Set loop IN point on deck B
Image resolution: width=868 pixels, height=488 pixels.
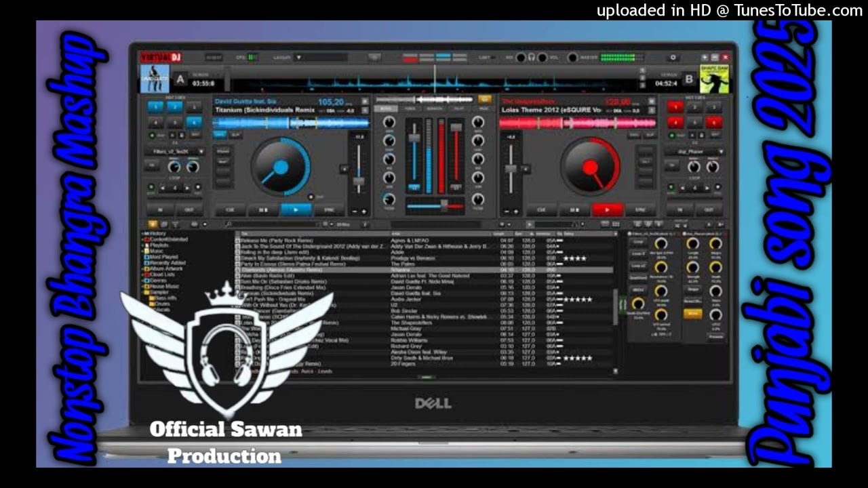coord(680,210)
